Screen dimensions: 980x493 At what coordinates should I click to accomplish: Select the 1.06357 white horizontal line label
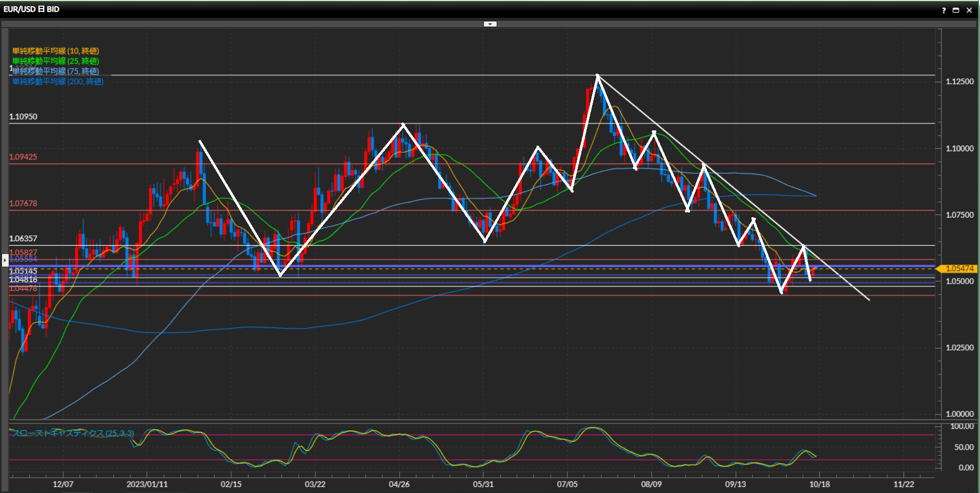click(x=23, y=239)
